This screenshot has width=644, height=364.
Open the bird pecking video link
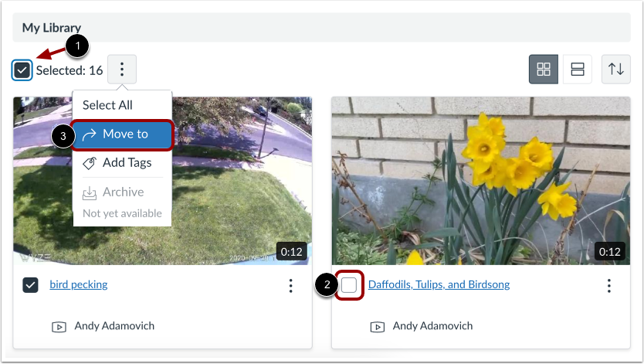(x=79, y=284)
